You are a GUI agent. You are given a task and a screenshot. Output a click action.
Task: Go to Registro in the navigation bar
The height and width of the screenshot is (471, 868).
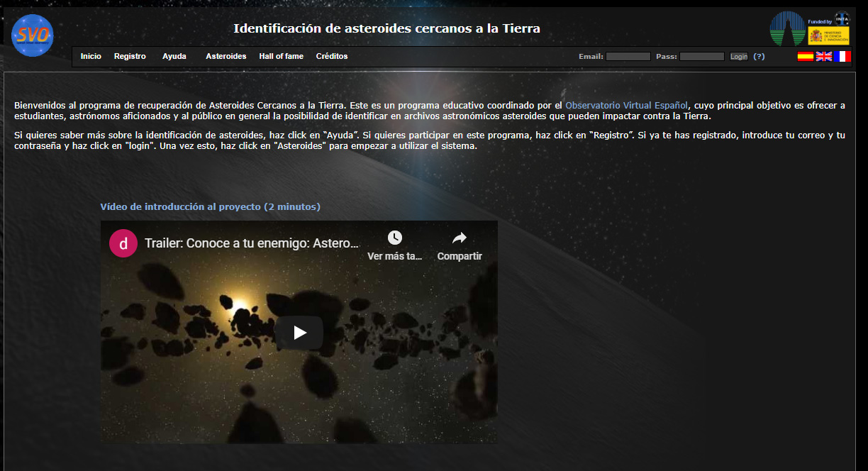click(x=130, y=56)
